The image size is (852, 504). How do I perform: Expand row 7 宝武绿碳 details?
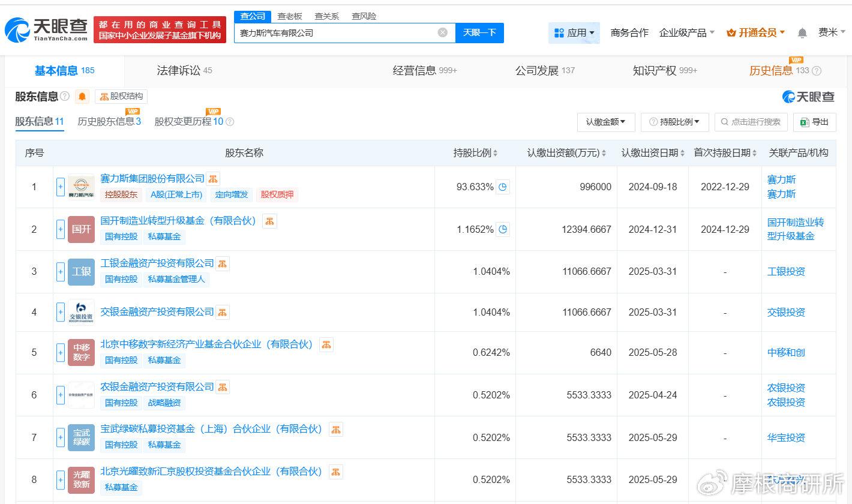pyautogui.click(x=61, y=437)
